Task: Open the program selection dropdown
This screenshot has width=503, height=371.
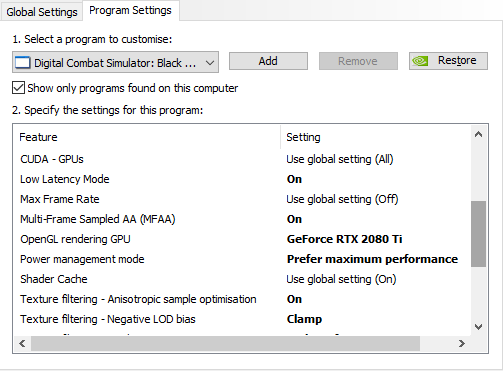Action: coord(115,62)
